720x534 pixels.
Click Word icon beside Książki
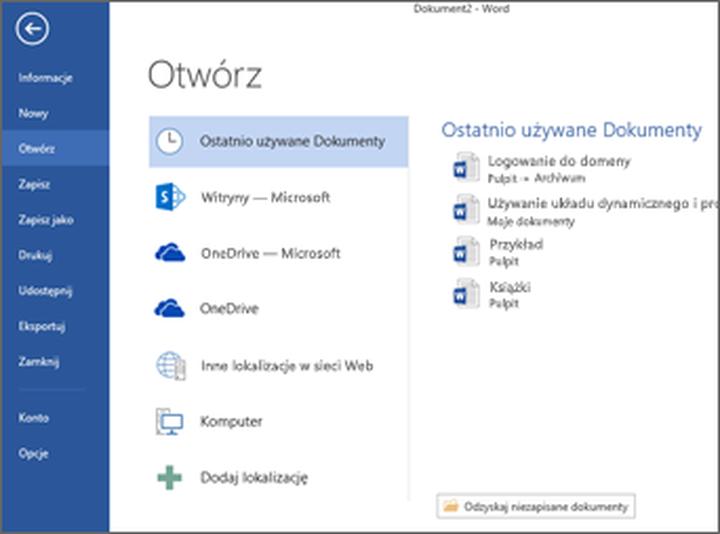tap(466, 295)
